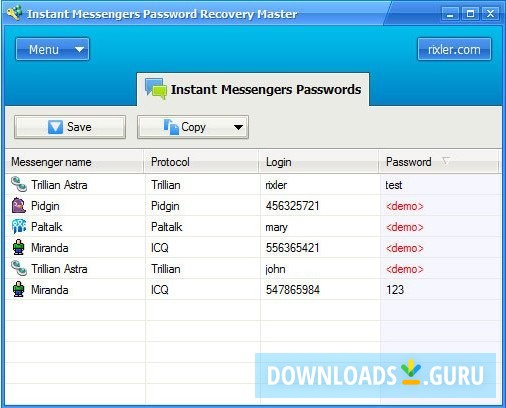Select Miranda name in 556365421 row
Image resolution: width=506 pixels, height=408 pixels.
pos(50,248)
